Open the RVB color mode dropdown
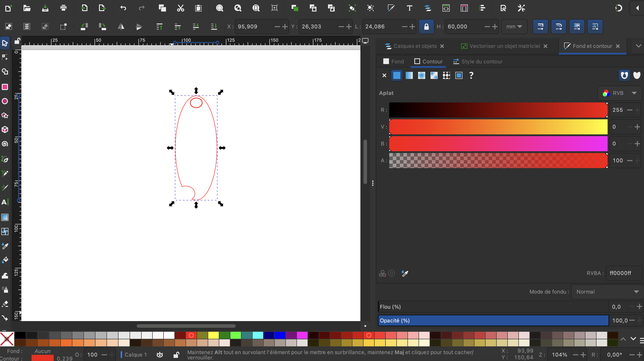Image resolution: width=644 pixels, height=361 pixels. pyautogui.click(x=620, y=93)
